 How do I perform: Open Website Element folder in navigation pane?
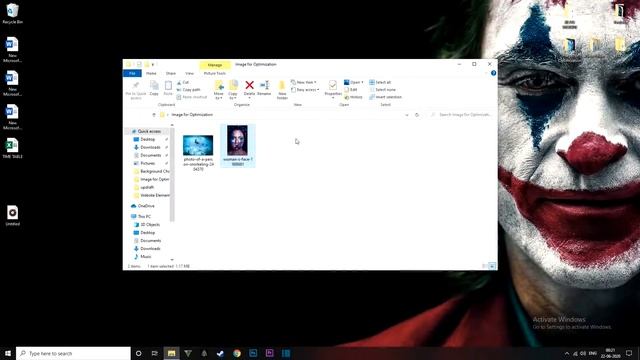pyautogui.click(x=151, y=196)
